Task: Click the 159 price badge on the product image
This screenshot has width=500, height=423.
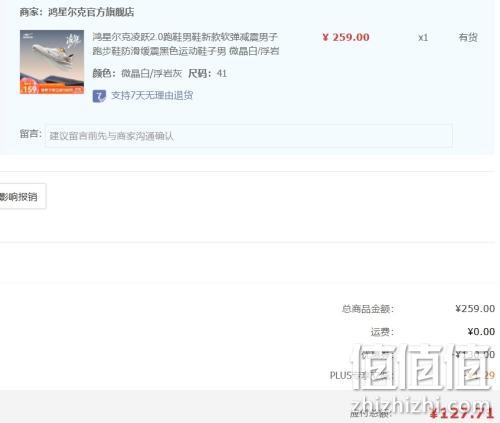Action: (28, 88)
